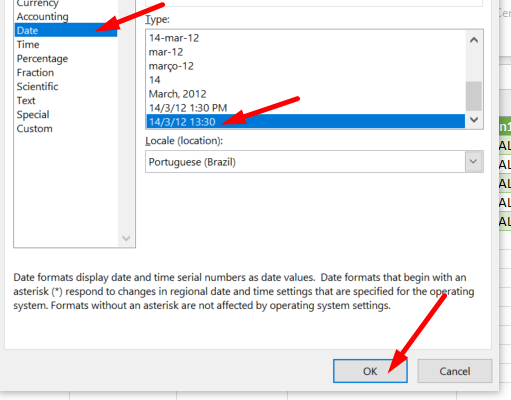The image size is (511, 400).
Task: Select the Accounting category
Action: (x=43, y=16)
